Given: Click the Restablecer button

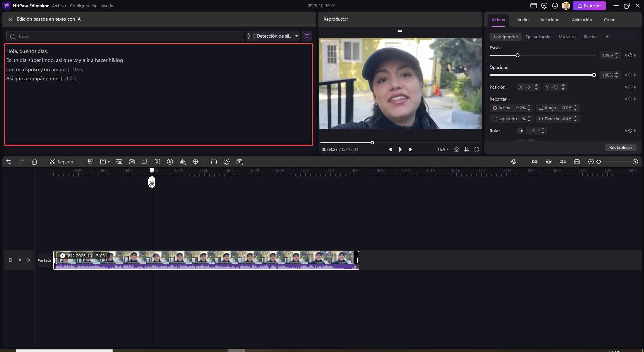Looking at the screenshot, I should pyautogui.click(x=621, y=147).
